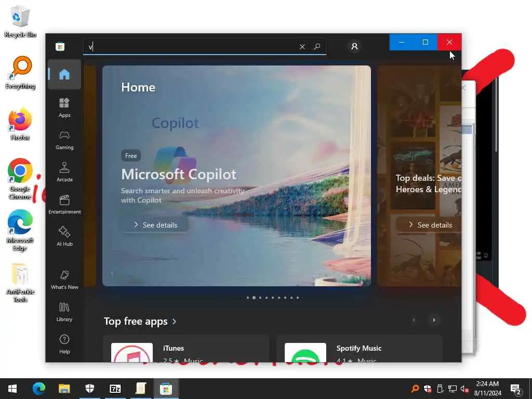Screen dimensions: 532x399
Task: Click the Everything tray search icon
Action: [x=415, y=389]
